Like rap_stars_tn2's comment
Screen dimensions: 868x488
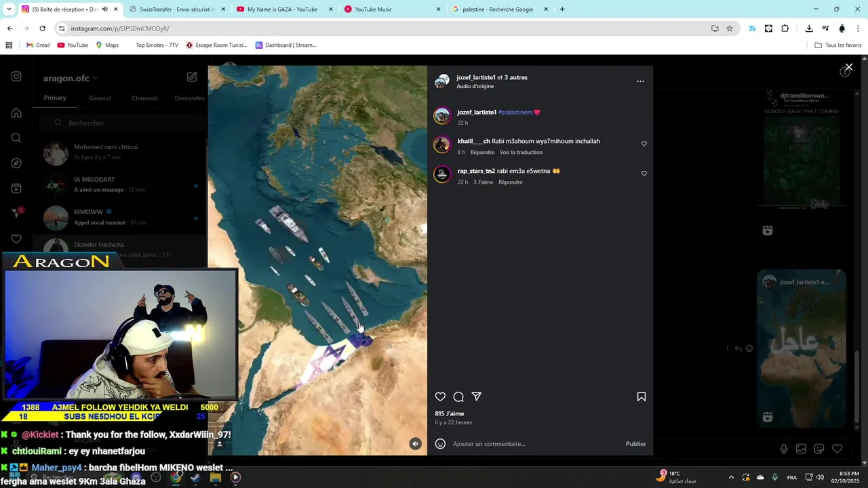pyautogui.click(x=644, y=174)
